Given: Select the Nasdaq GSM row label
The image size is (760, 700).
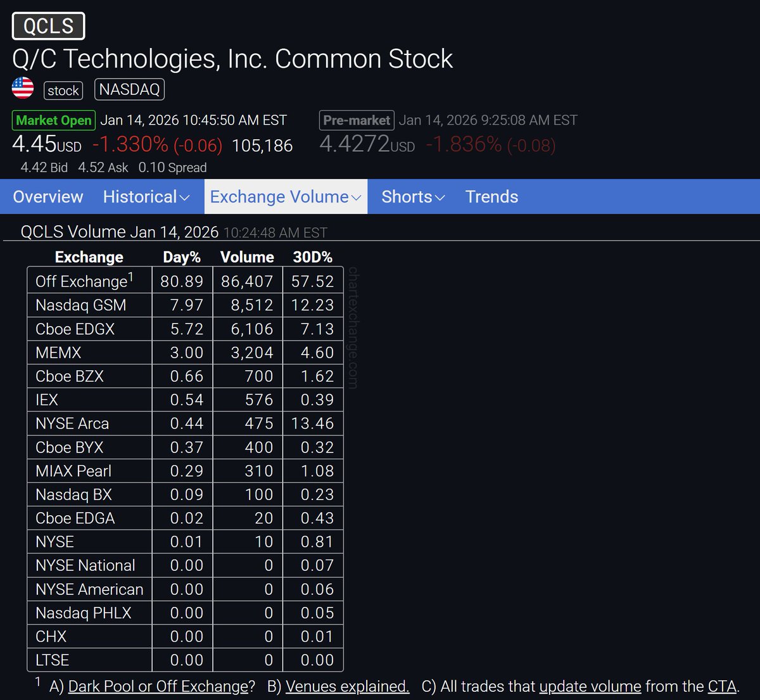Looking at the screenshot, I should click(81, 305).
